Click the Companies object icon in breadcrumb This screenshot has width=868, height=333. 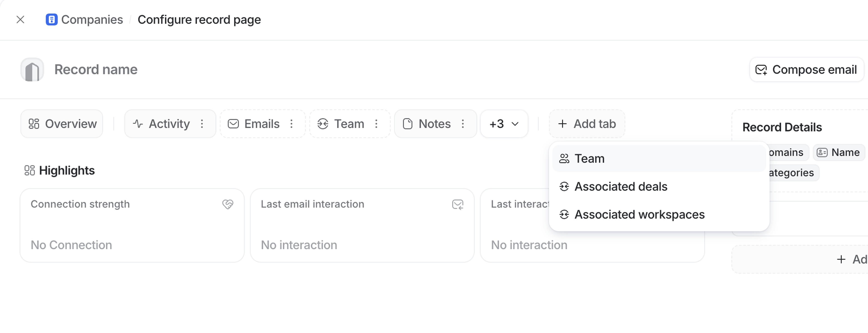tap(51, 20)
